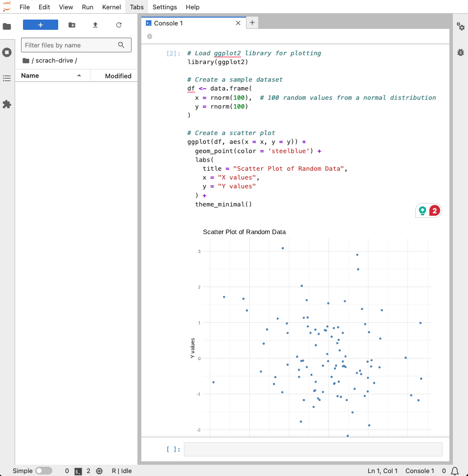This screenshot has height=476, width=468.
Task: Open the Running Terminals and Kernels panel
Action: (x=7, y=52)
